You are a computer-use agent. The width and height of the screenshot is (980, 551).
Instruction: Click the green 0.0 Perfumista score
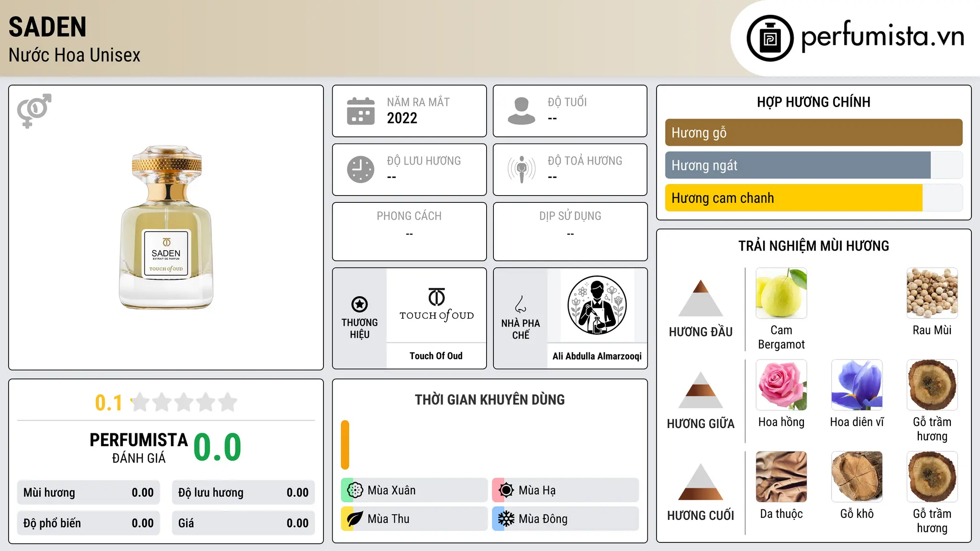[217, 447]
